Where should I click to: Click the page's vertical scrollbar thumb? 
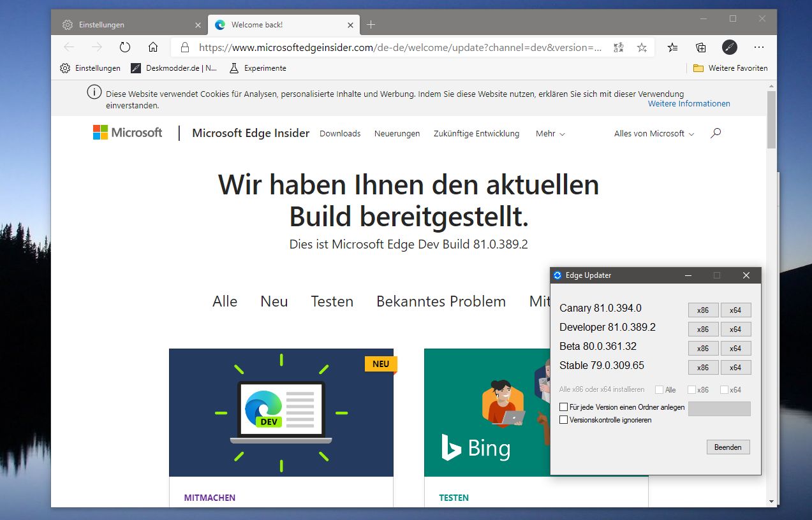click(x=772, y=120)
